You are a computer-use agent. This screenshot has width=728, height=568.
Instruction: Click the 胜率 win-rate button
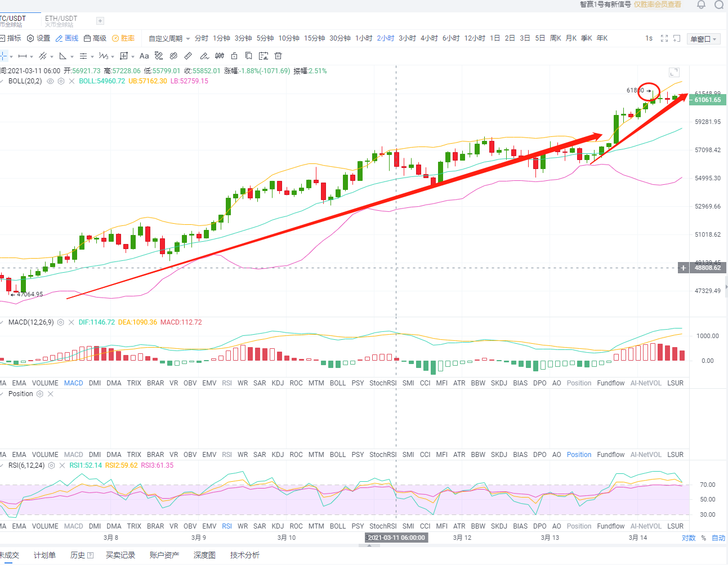tap(123, 38)
